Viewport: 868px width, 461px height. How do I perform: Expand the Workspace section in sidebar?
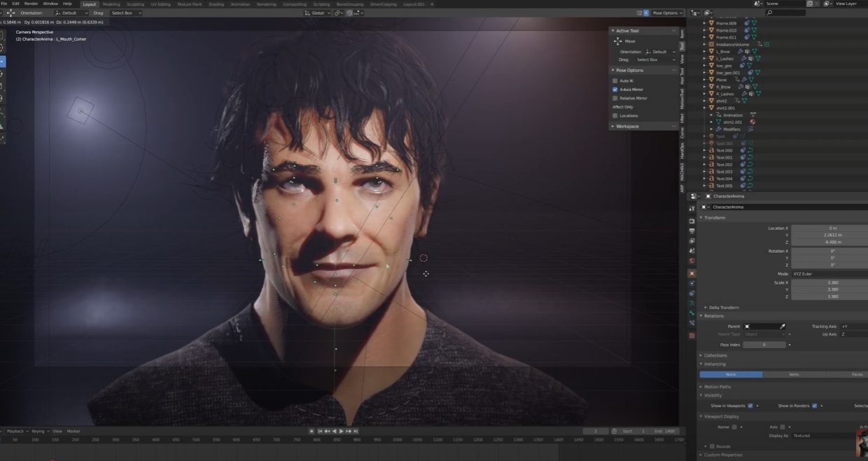coord(626,126)
